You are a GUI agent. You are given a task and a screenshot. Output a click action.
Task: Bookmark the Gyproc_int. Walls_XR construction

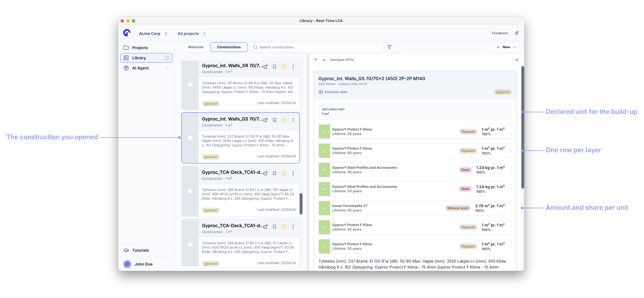coord(275,67)
